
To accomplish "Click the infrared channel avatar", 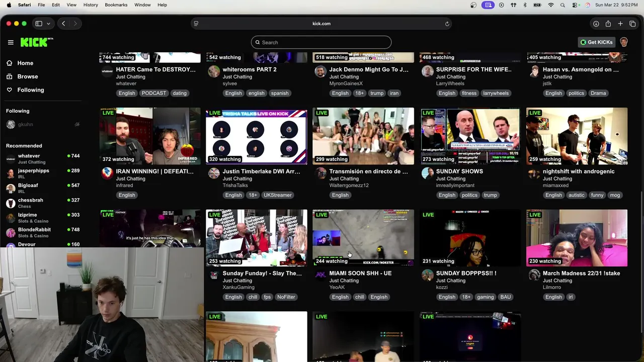I will click(107, 173).
